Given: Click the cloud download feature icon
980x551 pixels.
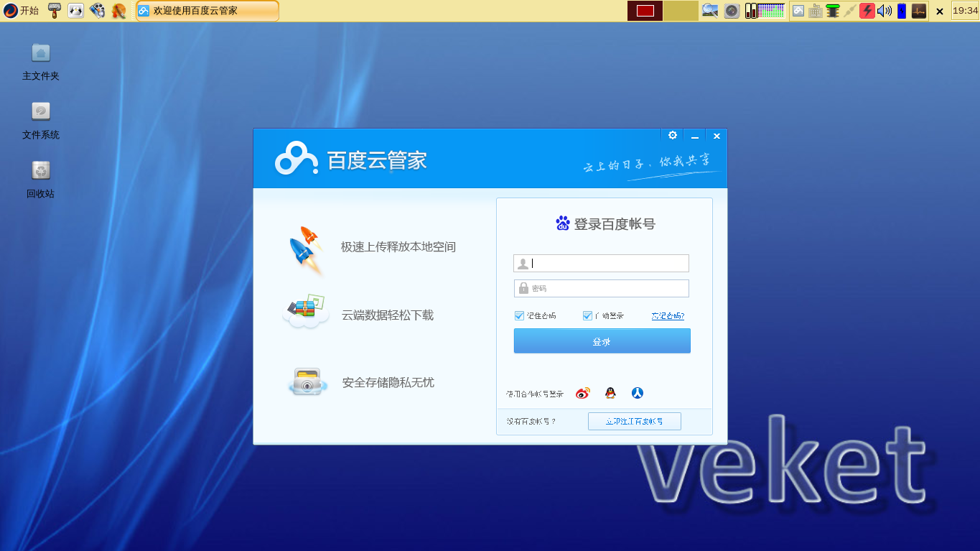Looking at the screenshot, I should [x=305, y=312].
